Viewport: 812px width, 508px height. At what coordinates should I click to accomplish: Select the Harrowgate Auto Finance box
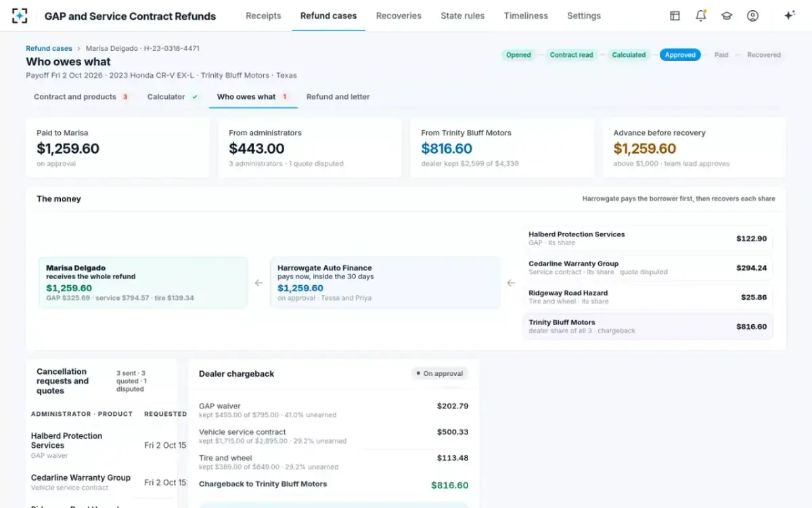(386, 282)
